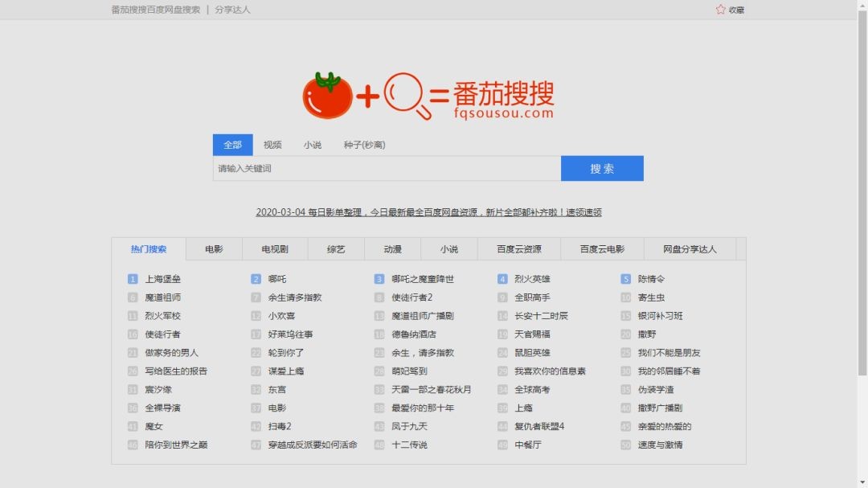The width and height of the screenshot is (868, 488).
Task: Switch to 视频 search category
Action: (272, 145)
